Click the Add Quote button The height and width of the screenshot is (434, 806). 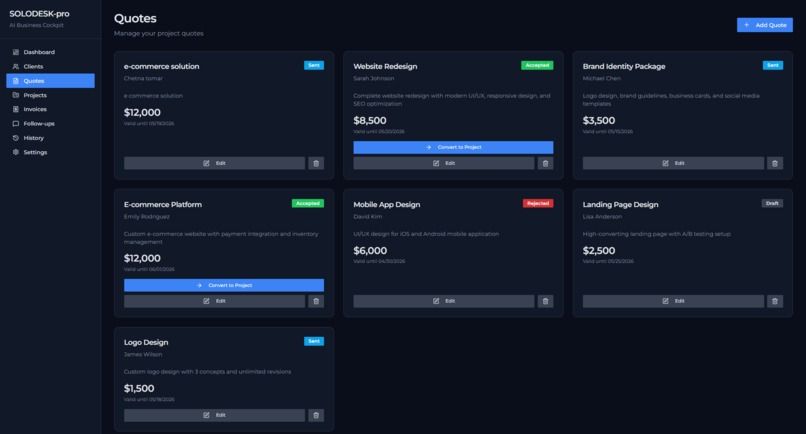point(764,25)
